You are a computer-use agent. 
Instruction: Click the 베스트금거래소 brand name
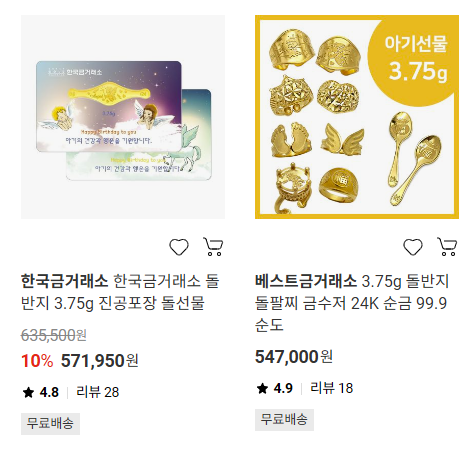point(306,281)
